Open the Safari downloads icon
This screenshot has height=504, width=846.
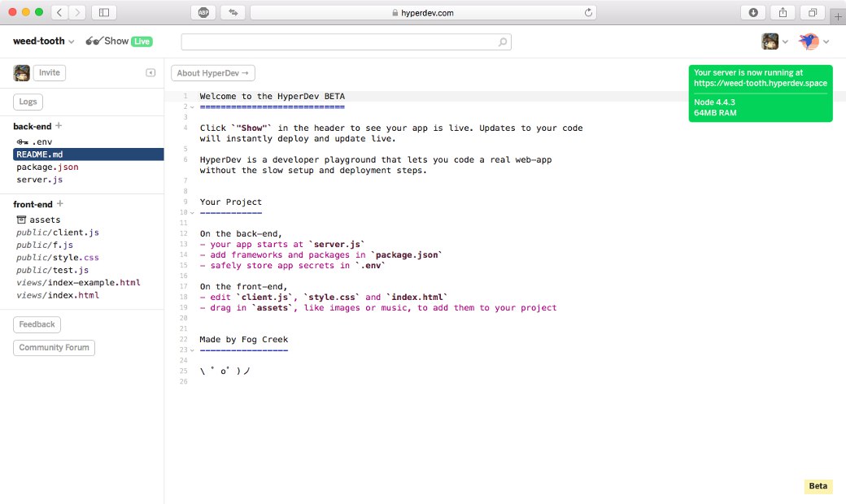pyautogui.click(x=753, y=12)
